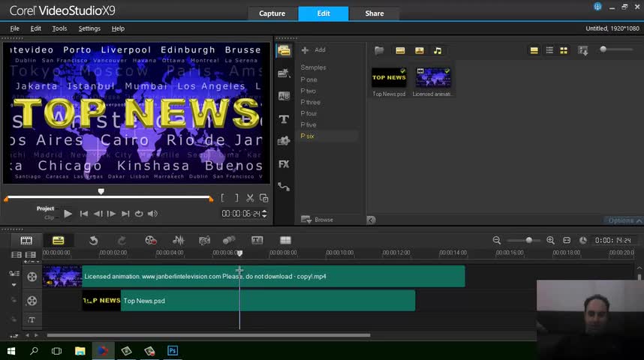
Task: Open the sort clips in library menu
Action: coord(583,50)
